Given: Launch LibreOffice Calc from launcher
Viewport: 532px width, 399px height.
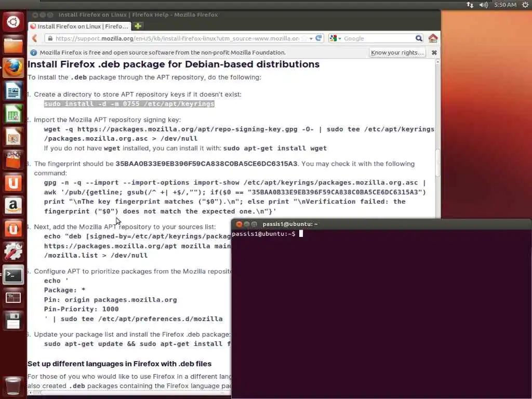Looking at the screenshot, I should coord(13,114).
